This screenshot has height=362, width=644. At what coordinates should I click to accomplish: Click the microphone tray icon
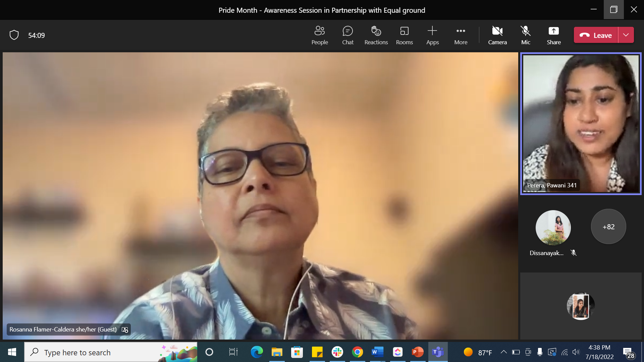click(540, 352)
